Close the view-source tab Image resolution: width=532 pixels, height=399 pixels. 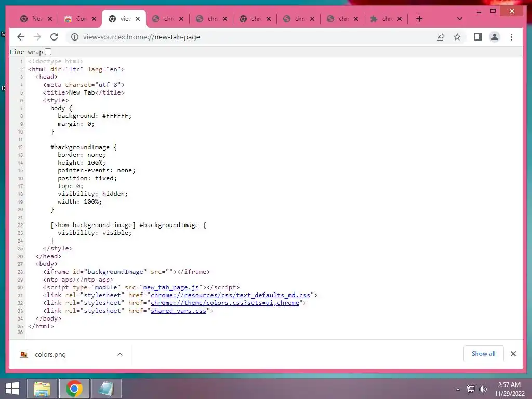137,19
